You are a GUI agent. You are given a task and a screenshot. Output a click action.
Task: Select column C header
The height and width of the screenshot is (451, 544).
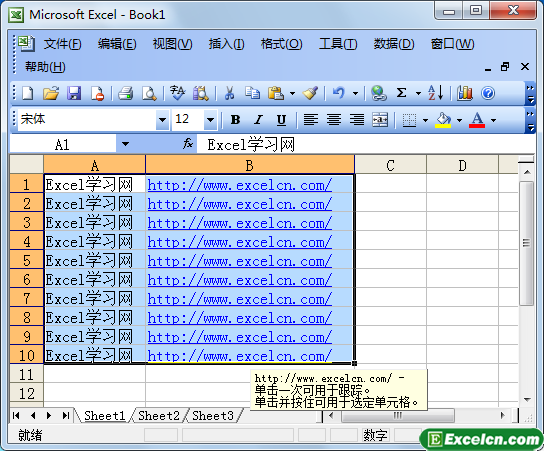tap(390, 165)
